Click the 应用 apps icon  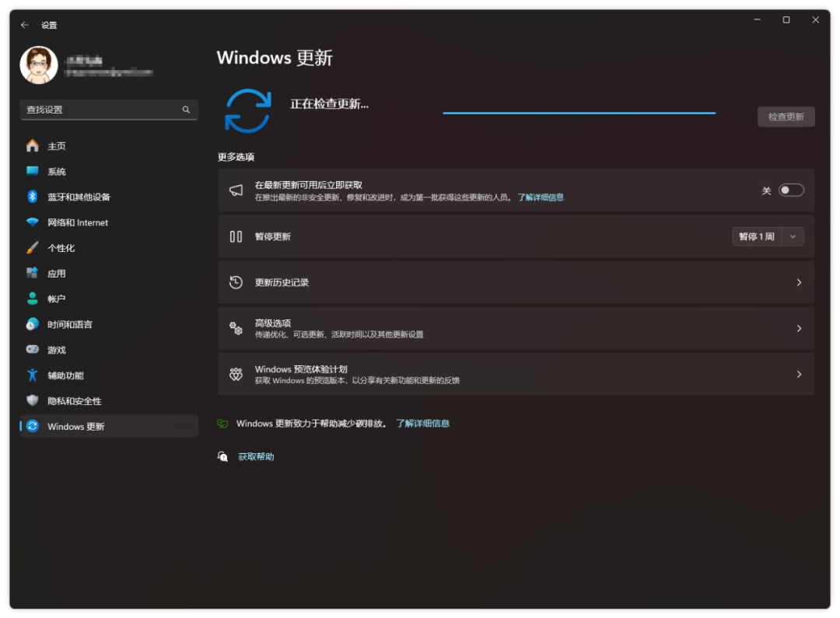(x=33, y=273)
